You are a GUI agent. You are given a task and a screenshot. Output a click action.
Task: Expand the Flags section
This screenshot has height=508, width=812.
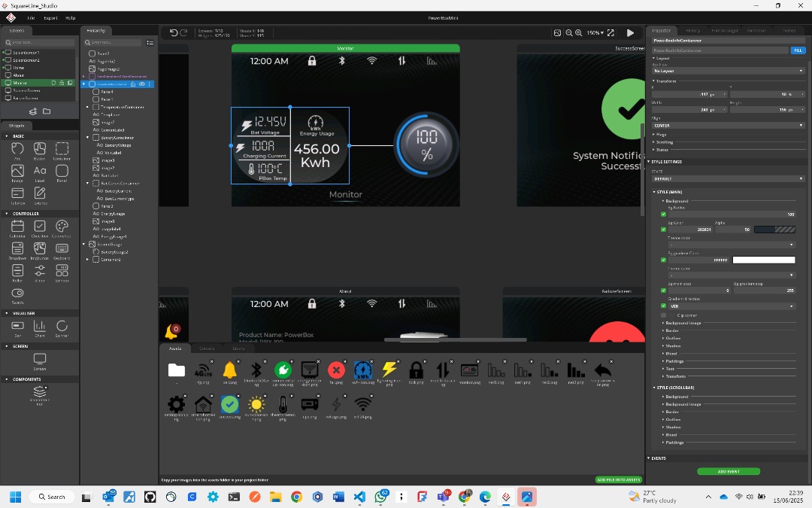[x=661, y=134]
